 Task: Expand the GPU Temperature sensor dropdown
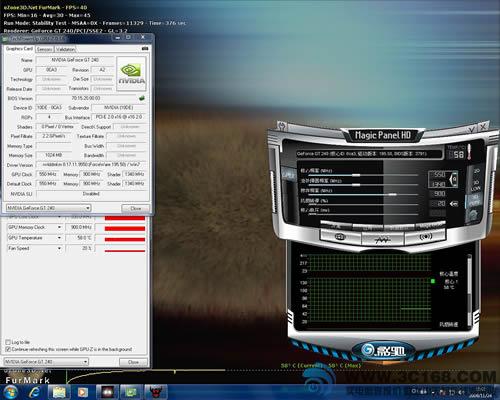pyautogui.click(x=59, y=238)
